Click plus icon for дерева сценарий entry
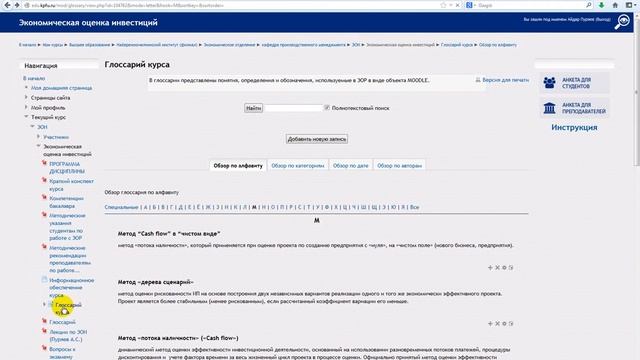The image size is (640, 360). coord(490,324)
